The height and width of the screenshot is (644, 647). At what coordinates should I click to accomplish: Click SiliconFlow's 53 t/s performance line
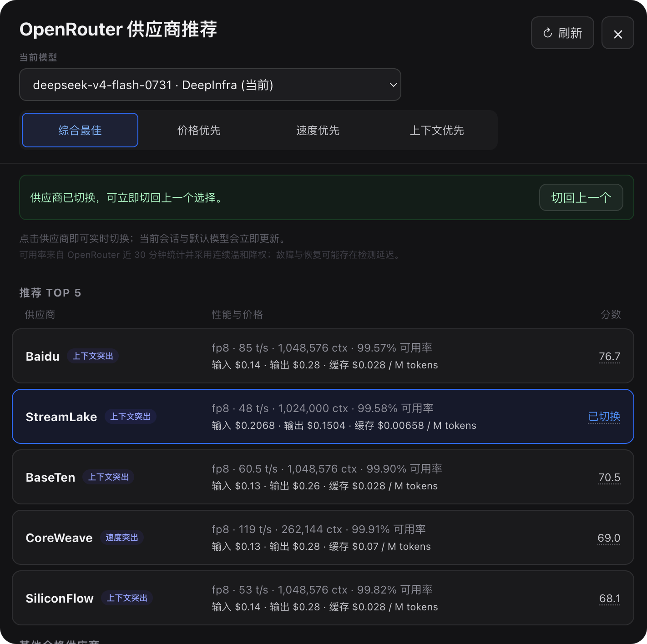pos(322,590)
